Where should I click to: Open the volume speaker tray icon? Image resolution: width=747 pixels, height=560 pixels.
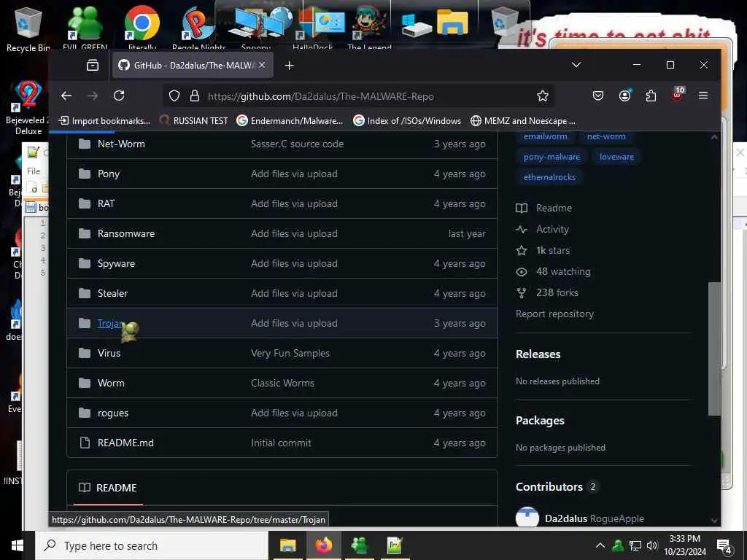[652, 545]
